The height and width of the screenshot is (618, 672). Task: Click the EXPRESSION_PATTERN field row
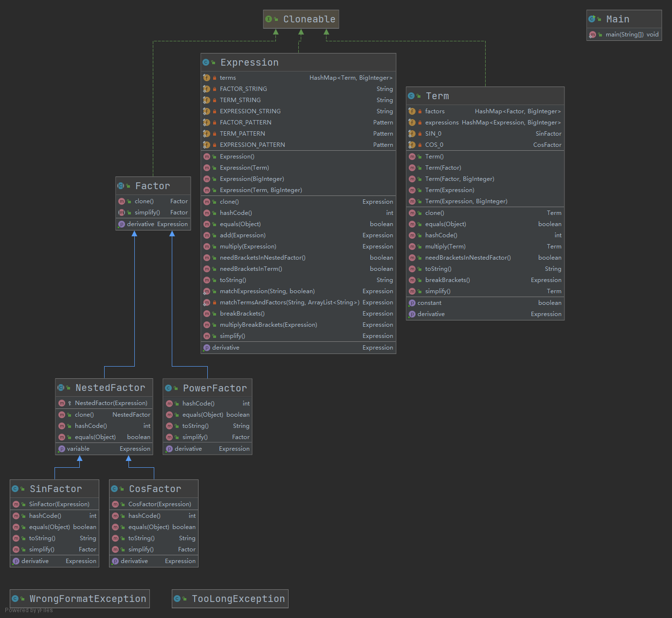point(298,145)
